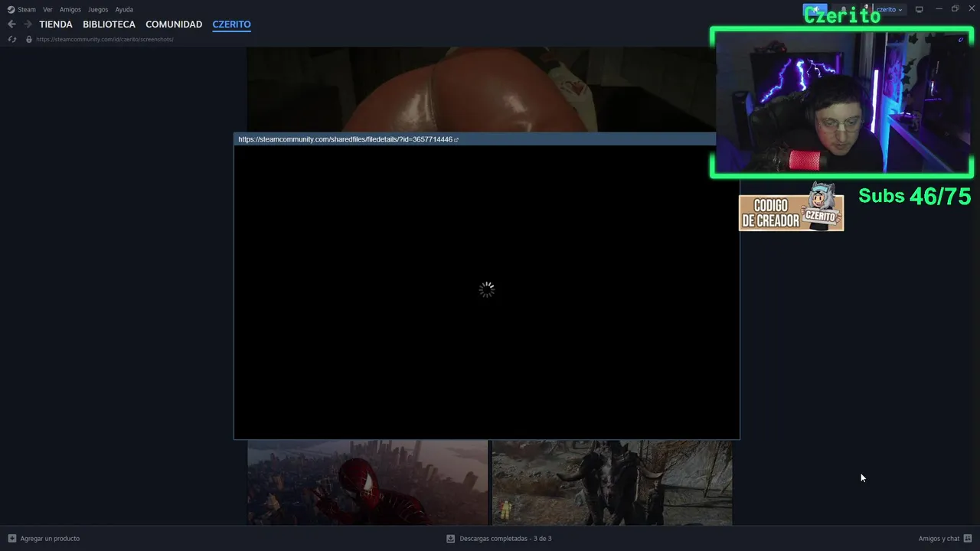Close the Steam window

972,8
